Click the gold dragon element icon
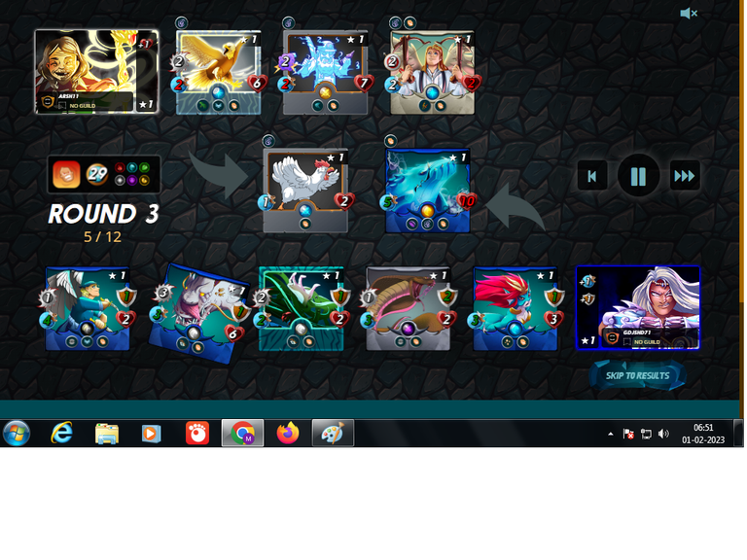This screenshot has width=747, height=560. coord(144,181)
